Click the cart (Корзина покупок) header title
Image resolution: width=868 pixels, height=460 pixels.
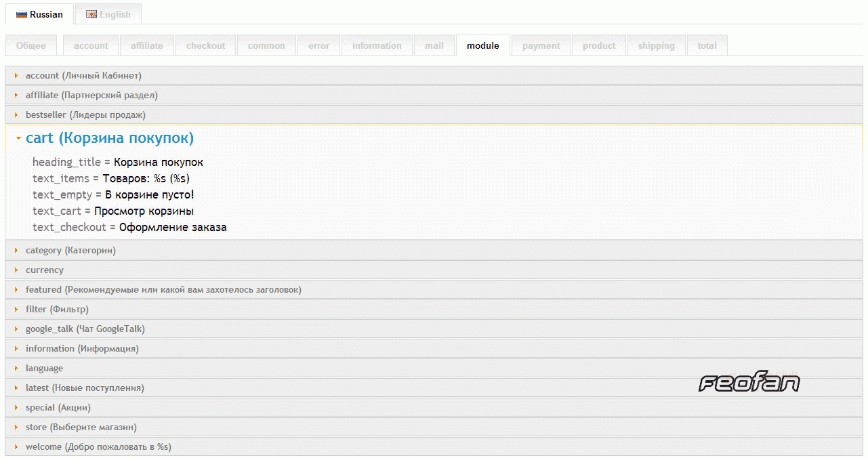110,138
